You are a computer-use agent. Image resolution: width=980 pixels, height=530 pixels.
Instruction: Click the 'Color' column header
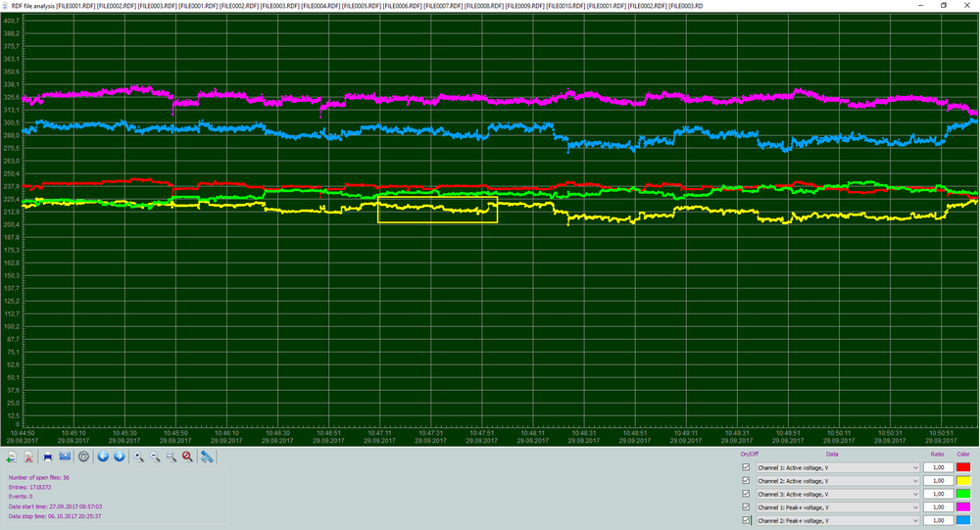tap(963, 455)
